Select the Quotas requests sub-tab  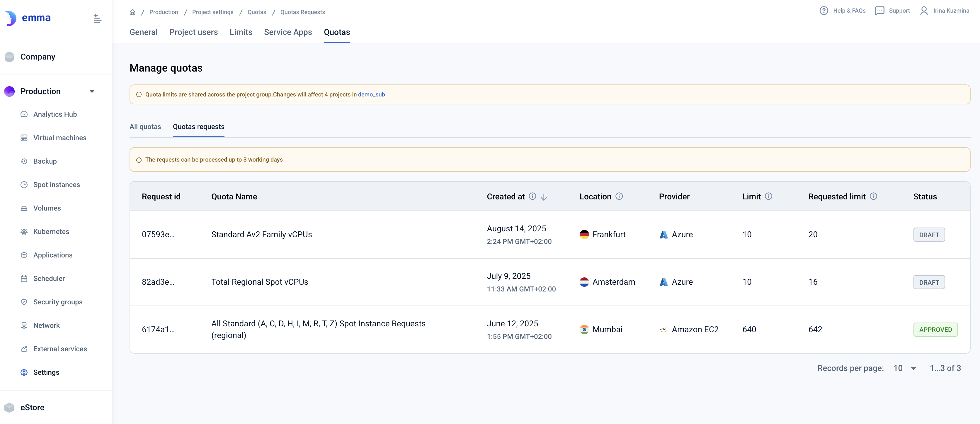198,127
